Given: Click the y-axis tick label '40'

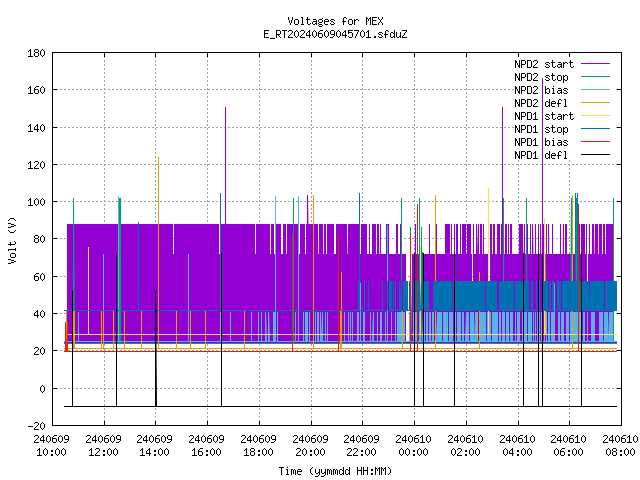Looking at the screenshot, I should 39,314.
